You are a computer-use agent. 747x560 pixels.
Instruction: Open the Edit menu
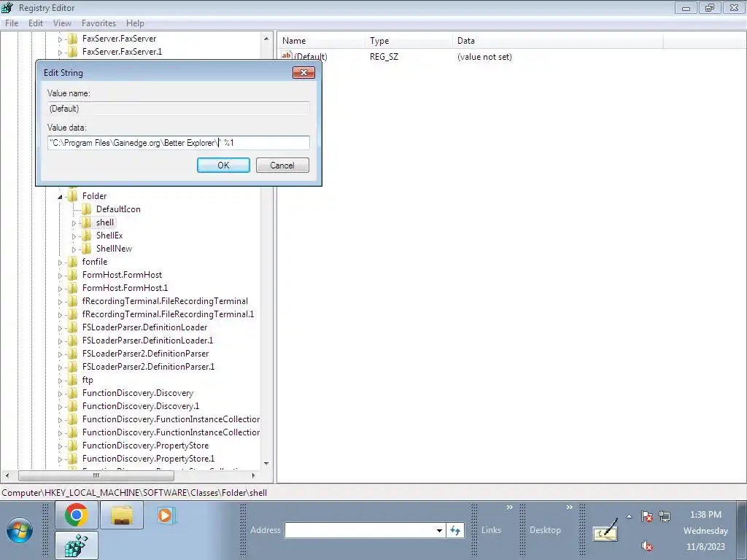[x=35, y=23]
